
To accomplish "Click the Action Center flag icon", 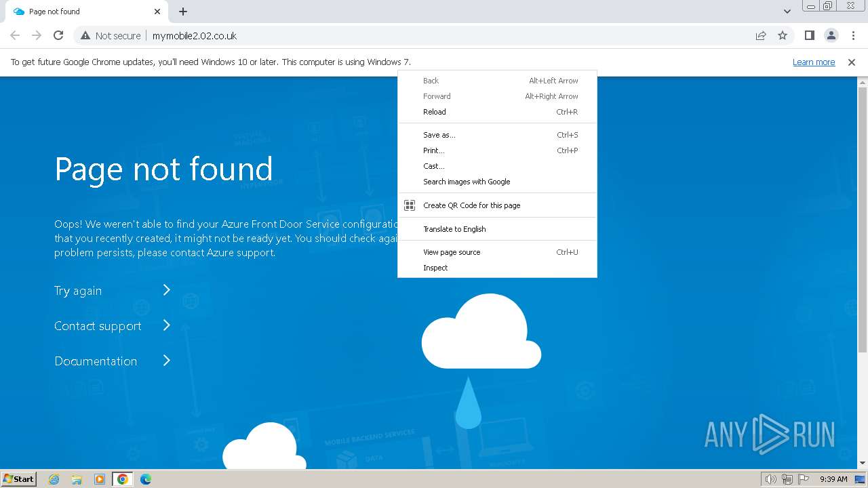I will click(803, 479).
